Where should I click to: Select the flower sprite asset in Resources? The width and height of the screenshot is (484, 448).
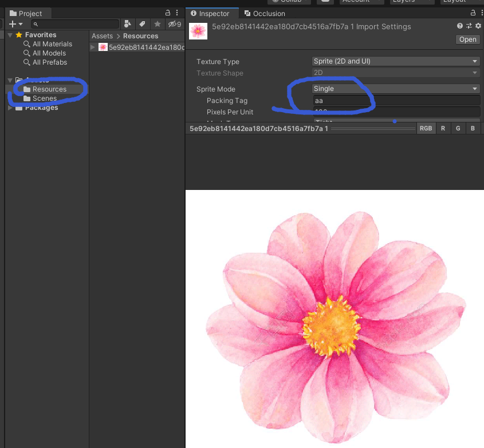(141, 47)
